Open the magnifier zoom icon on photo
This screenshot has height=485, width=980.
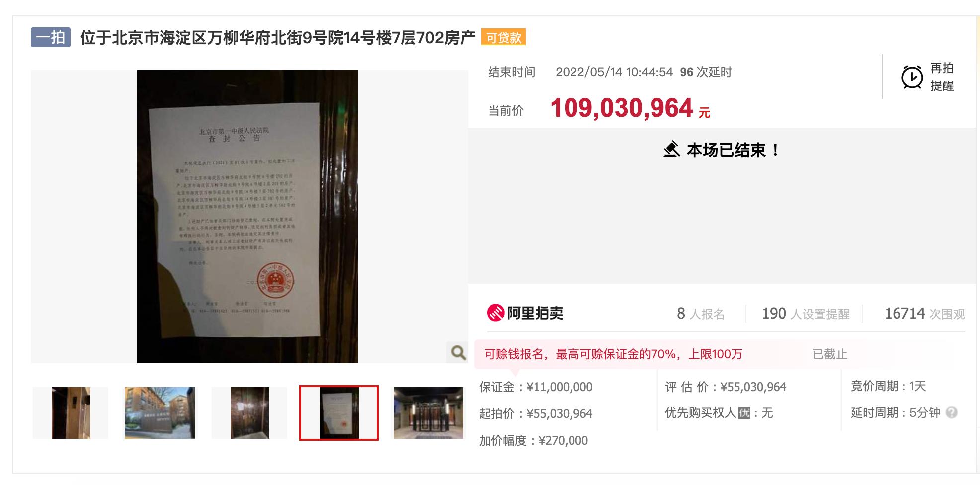click(x=458, y=353)
